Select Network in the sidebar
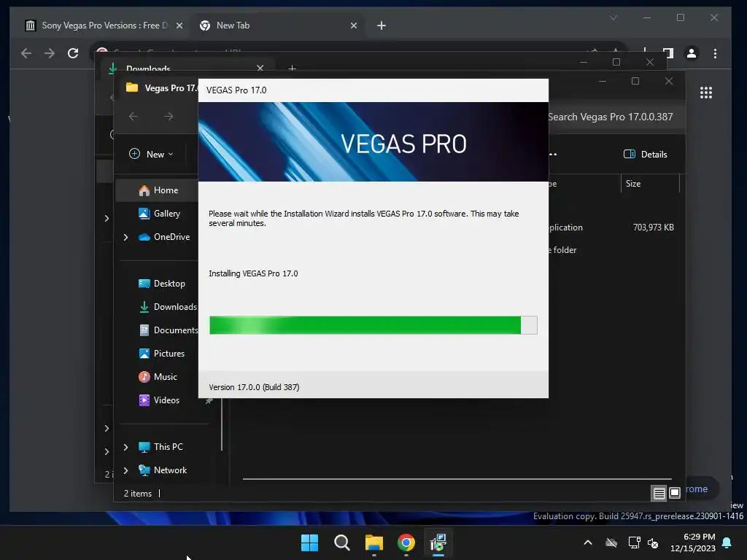 coord(163,470)
